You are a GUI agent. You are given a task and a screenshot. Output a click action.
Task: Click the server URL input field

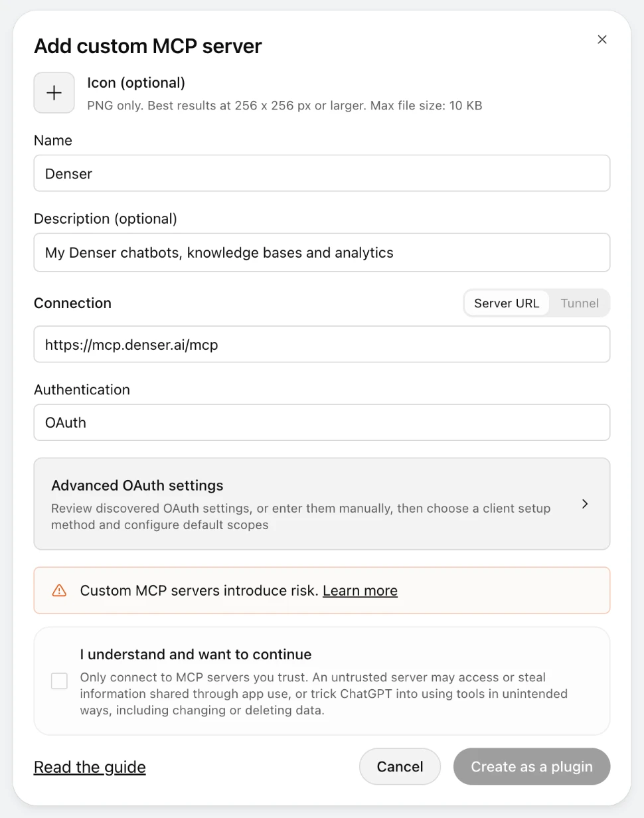(x=322, y=344)
